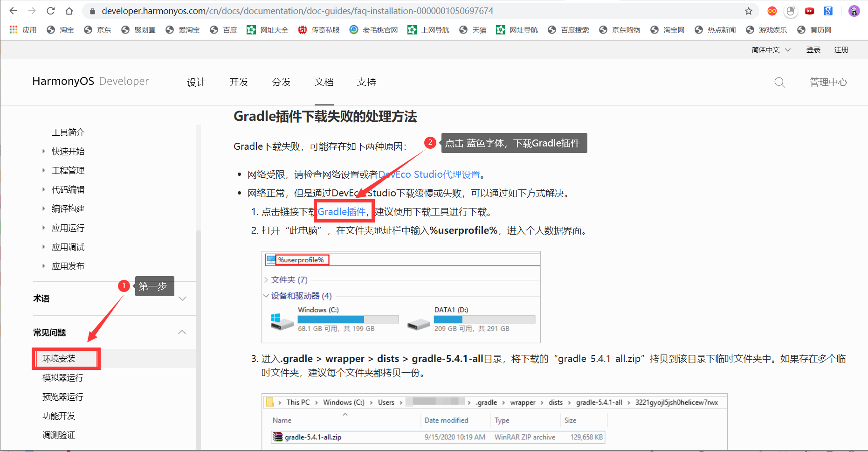Open the 网址导航 bookmark
Image resolution: width=868 pixels, height=452 pixels.
[517, 30]
